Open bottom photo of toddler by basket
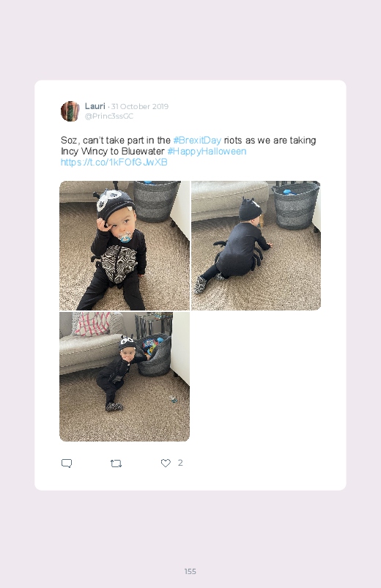The width and height of the screenshot is (381, 588). [x=125, y=376]
